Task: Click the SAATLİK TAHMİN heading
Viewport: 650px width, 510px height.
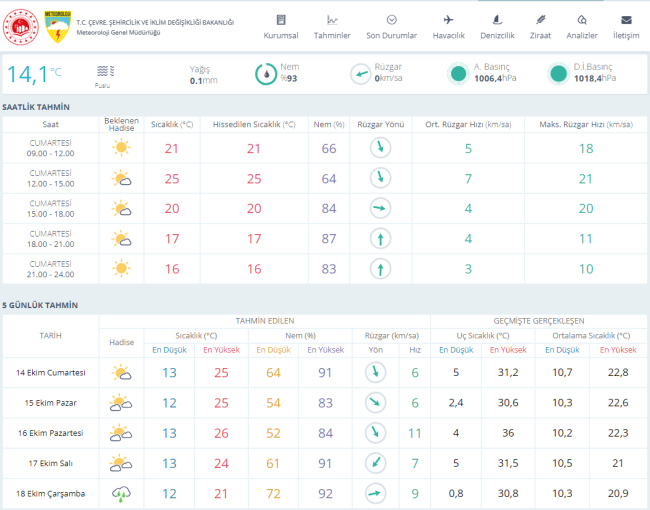Action: (36, 107)
